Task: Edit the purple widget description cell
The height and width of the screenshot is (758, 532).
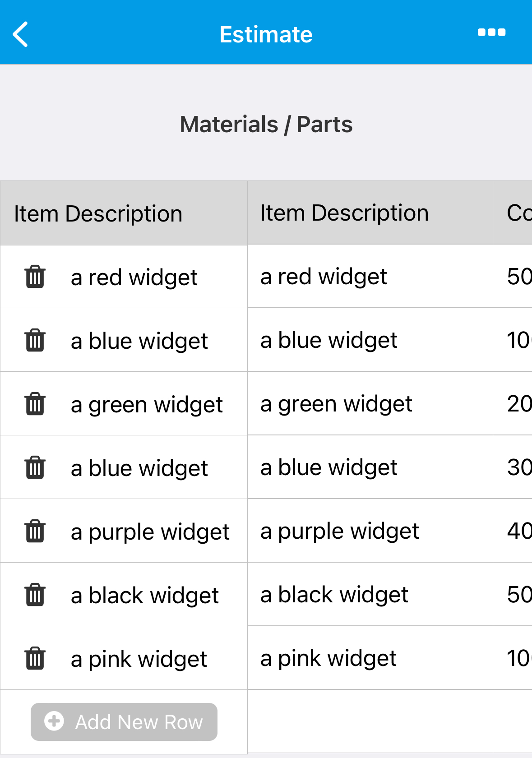Action: coord(370,531)
